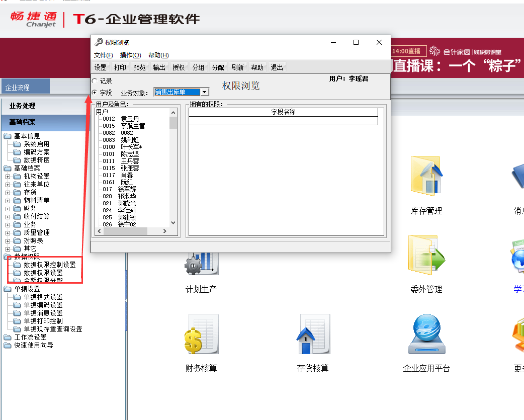Click the 刷新 toolbar button
The width and height of the screenshot is (524, 420).
tap(237, 67)
